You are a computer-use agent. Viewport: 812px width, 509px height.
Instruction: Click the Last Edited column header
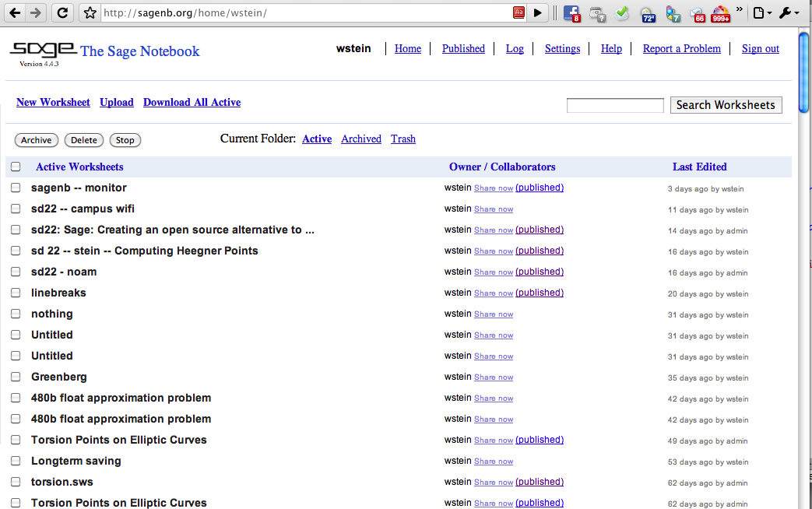pyautogui.click(x=700, y=167)
